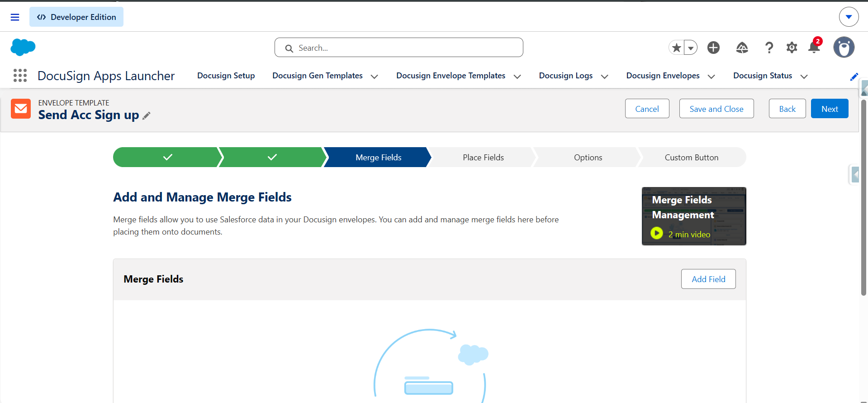
Task: Select the Place Fields step
Action: click(x=483, y=157)
